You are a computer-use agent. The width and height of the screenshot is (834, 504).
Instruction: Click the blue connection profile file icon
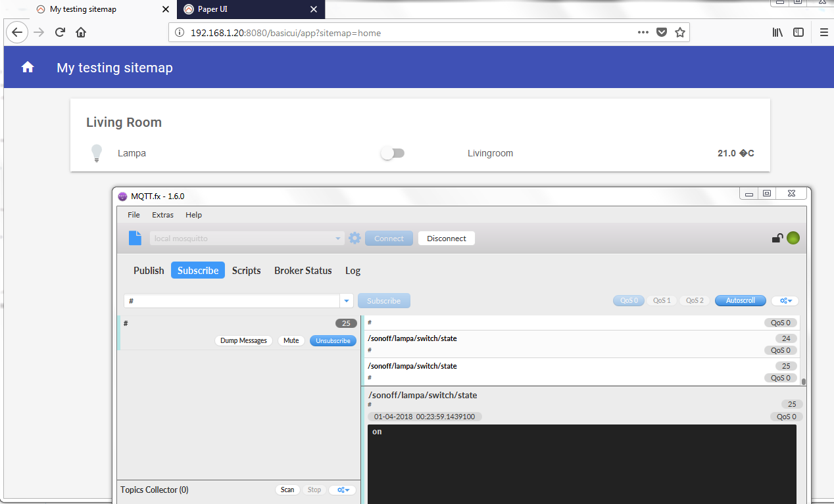(135, 238)
